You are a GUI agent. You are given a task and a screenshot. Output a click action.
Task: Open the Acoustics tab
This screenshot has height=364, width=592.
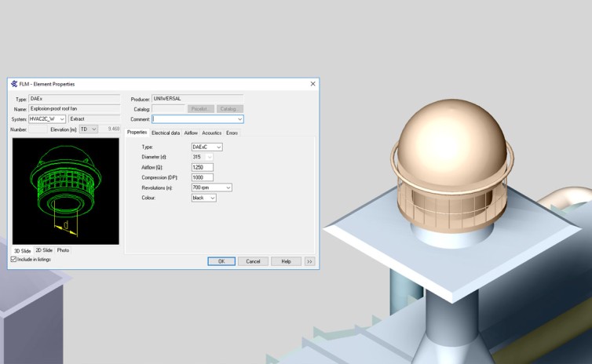point(212,133)
